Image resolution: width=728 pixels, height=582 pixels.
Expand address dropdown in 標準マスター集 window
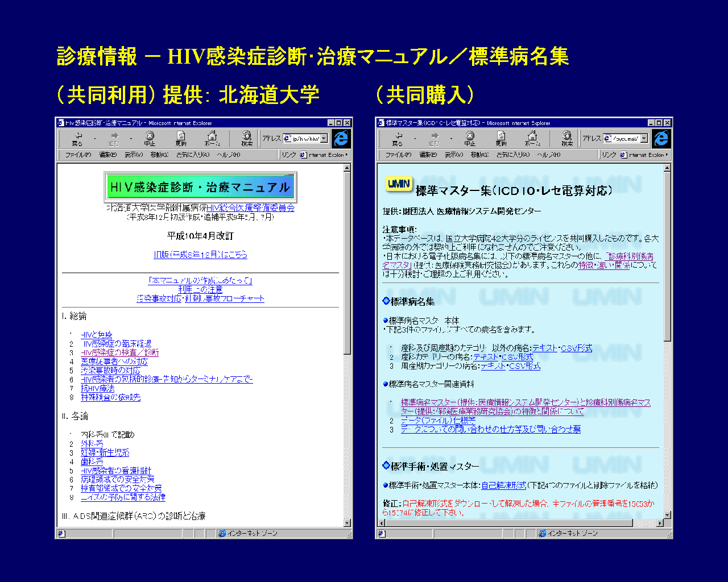tap(644, 139)
